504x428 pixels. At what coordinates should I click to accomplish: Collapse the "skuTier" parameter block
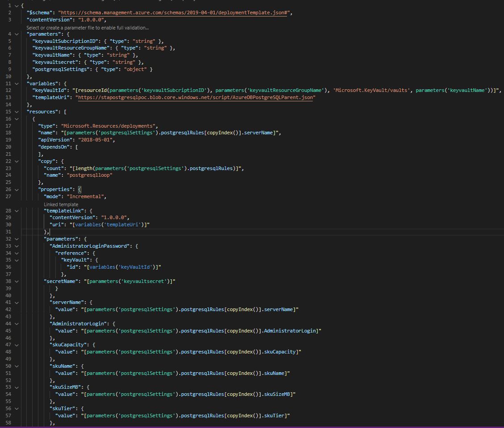(17, 408)
